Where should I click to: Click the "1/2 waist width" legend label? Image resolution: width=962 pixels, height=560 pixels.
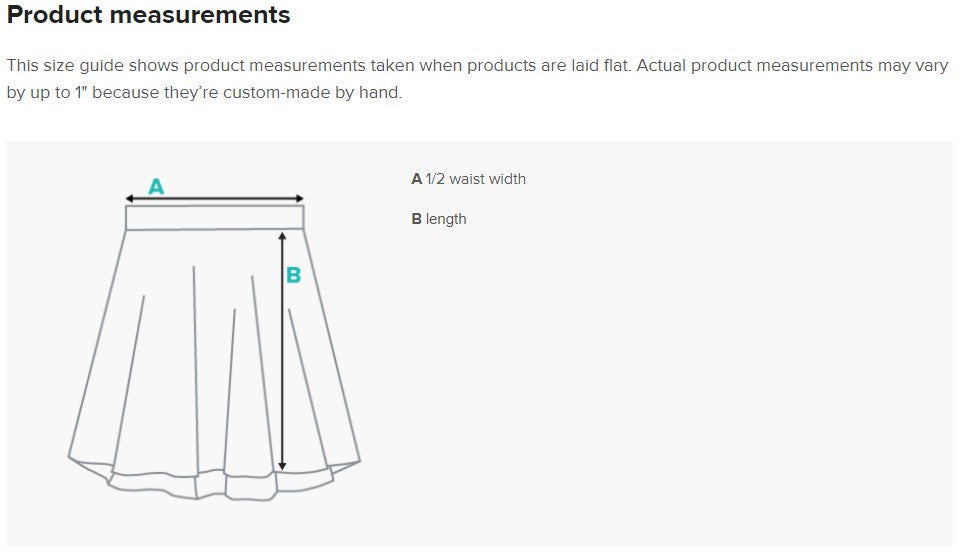click(x=476, y=179)
